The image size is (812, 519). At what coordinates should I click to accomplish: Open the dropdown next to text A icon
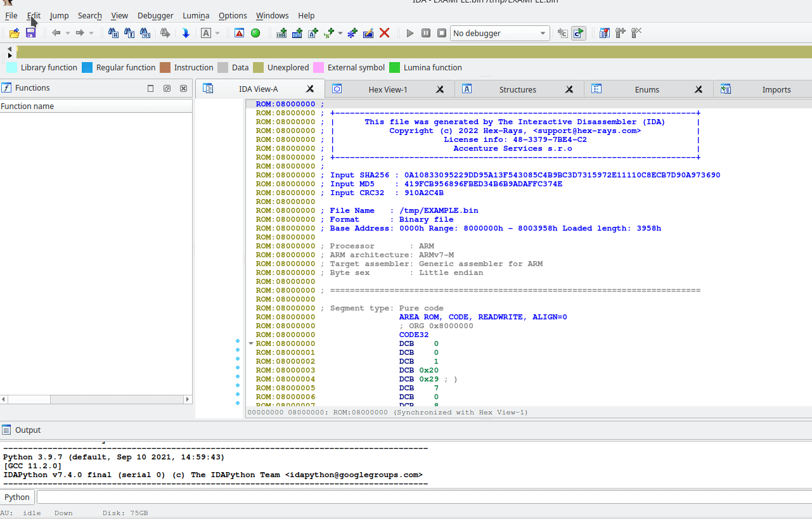coord(217,33)
